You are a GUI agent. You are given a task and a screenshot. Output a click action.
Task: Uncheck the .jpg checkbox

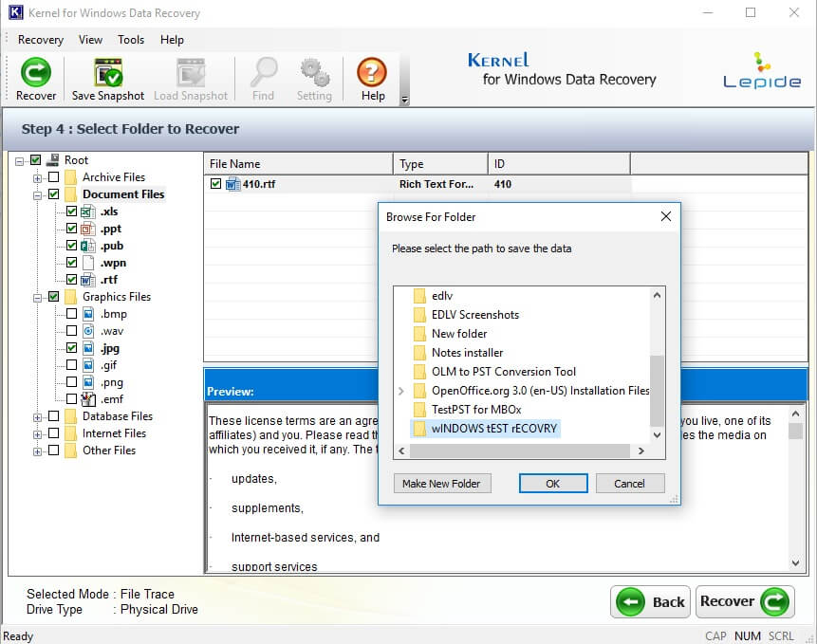72,348
